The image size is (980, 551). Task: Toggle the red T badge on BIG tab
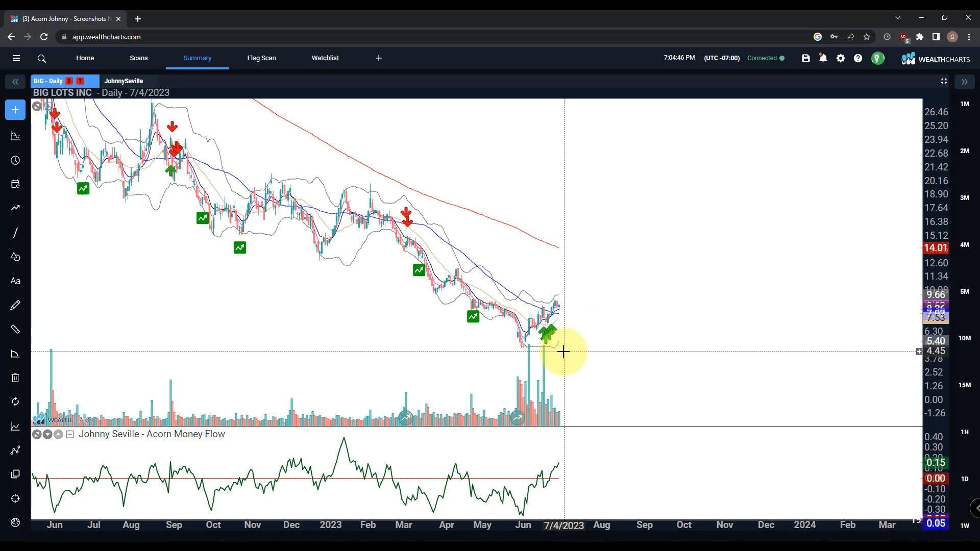[80, 81]
